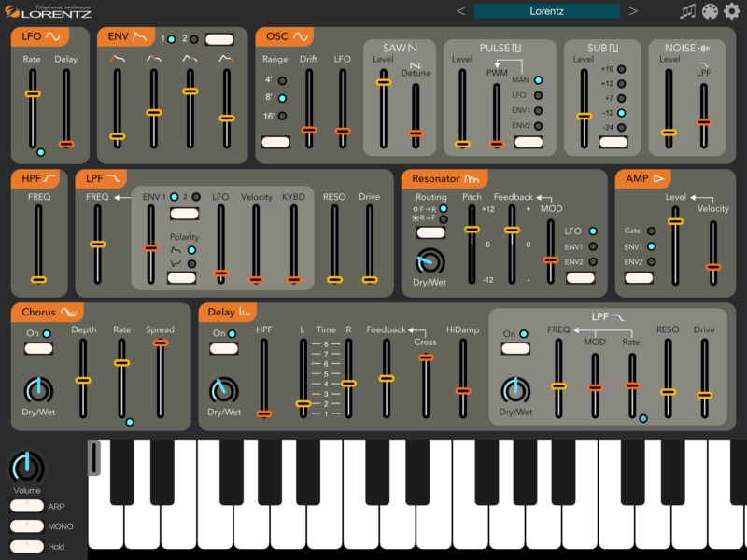
Task: Select the upward polarity waveform icon in LPF
Action: (x=176, y=249)
